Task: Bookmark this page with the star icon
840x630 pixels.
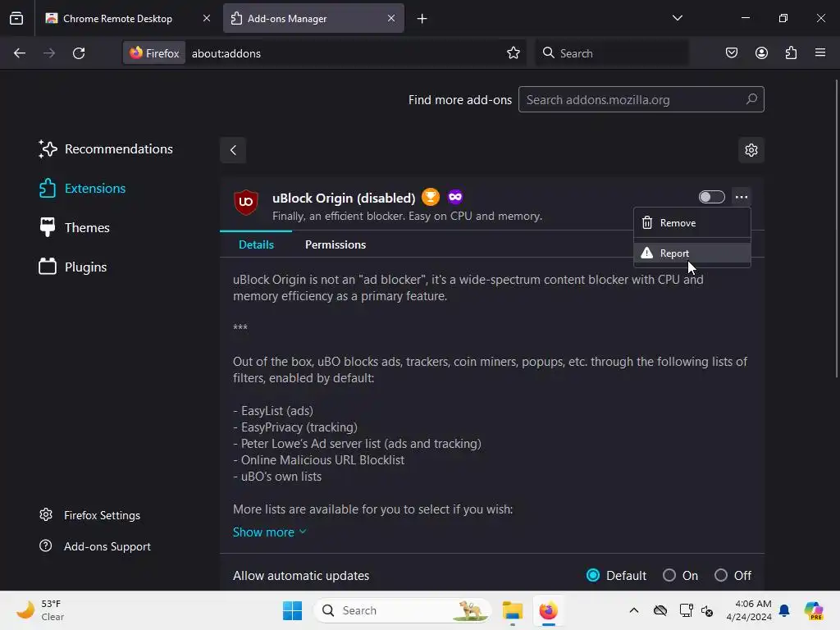Action: [514, 53]
